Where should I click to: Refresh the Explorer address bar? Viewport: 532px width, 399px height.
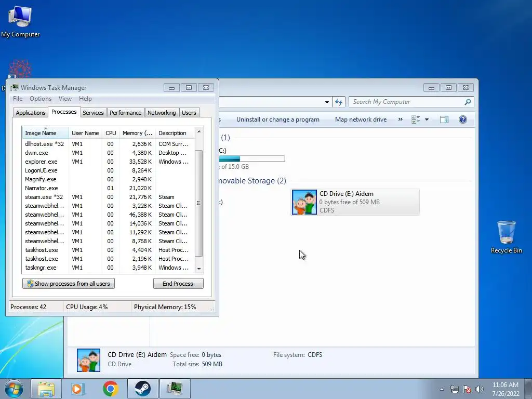pyautogui.click(x=339, y=102)
